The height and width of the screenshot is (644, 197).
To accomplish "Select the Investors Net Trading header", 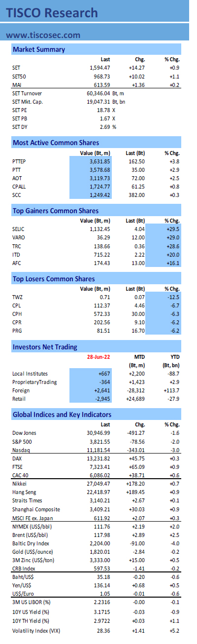I will coord(96,347).
